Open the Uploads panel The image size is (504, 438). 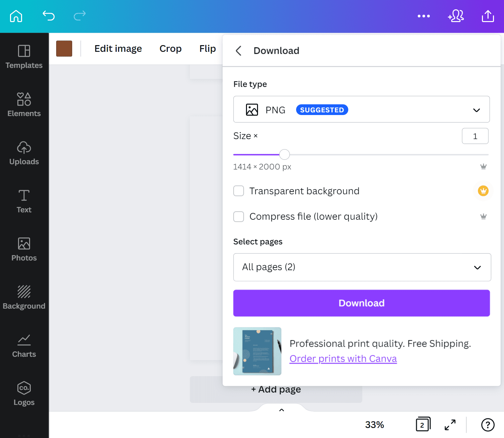pos(24,153)
